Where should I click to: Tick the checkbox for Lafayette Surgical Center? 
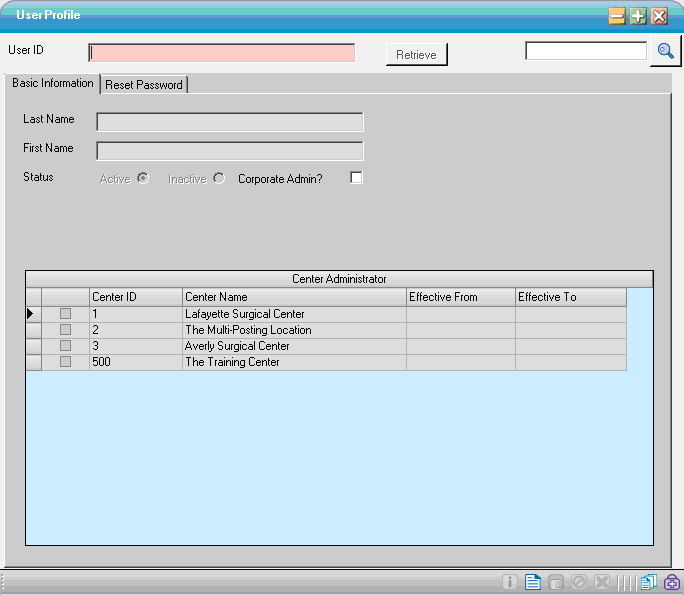click(x=65, y=314)
